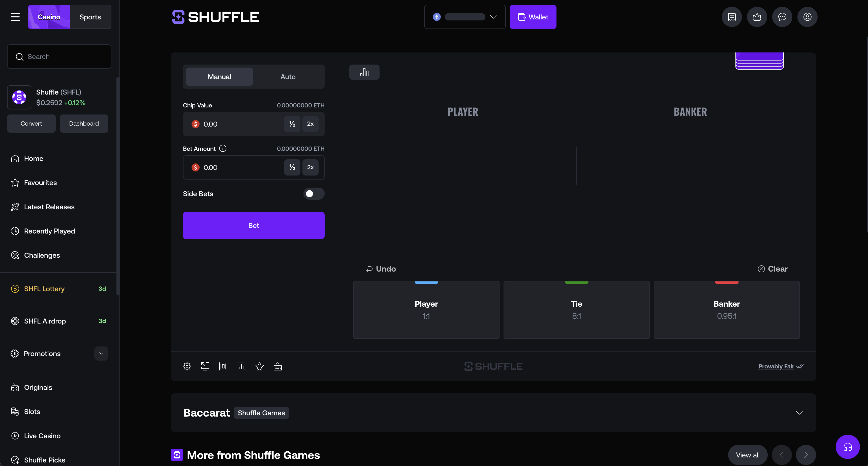
Task: Toggle Side Bets switch
Action: point(314,194)
